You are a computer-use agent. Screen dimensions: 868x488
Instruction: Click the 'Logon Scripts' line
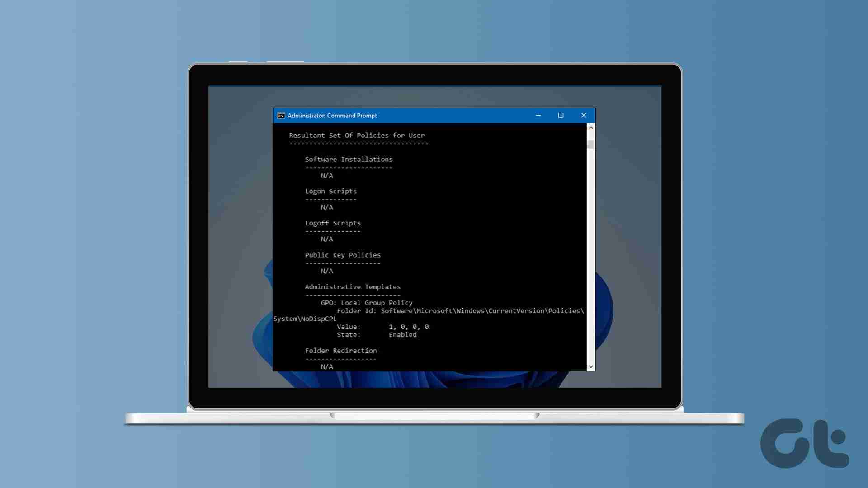[x=330, y=191]
